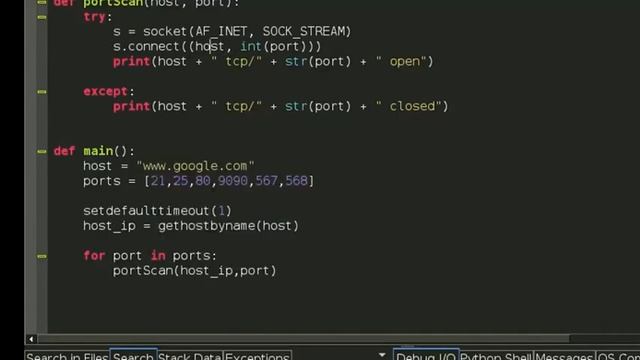Click the print line ending with " open"

tap(273, 62)
